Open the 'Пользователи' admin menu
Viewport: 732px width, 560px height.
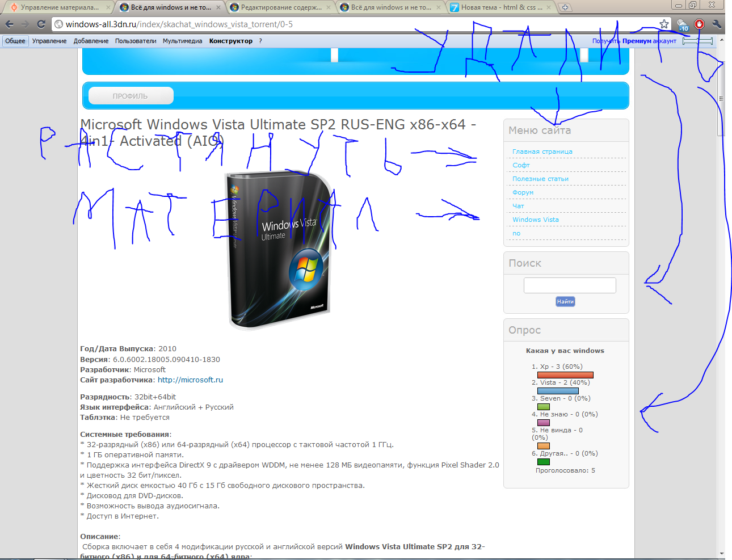click(x=136, y=41)
